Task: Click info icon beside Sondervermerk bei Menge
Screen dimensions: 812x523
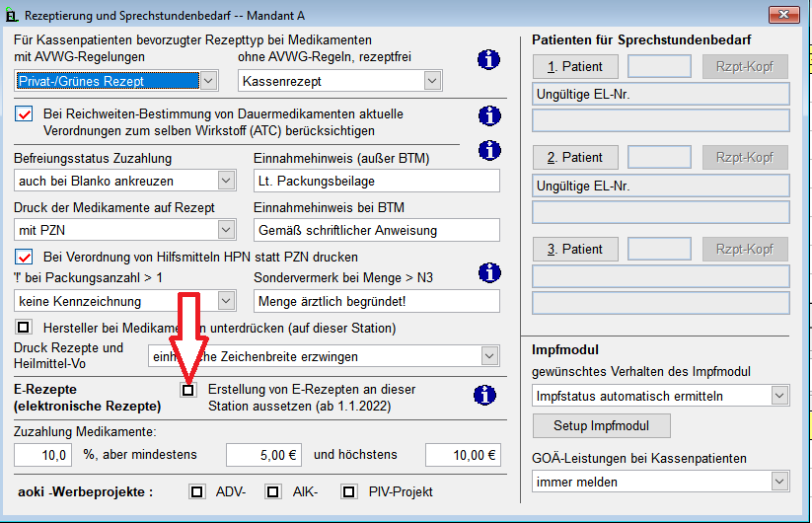Action: tap(488, 272)
